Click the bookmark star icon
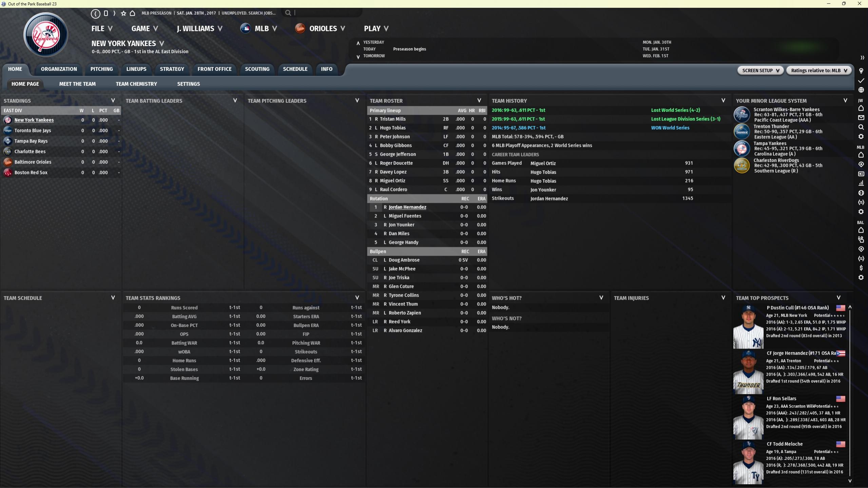868x488 pixels. pyautogui.click(x=123, y=13)
